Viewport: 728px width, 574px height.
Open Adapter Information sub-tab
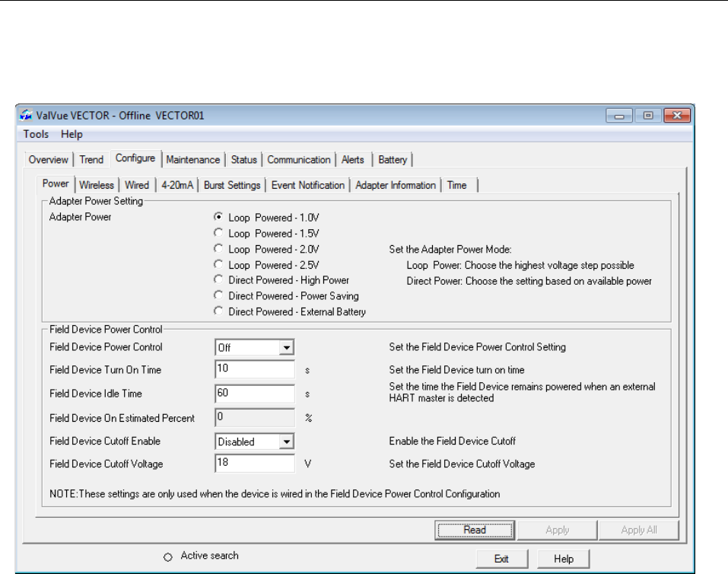(x=396, y=186)
